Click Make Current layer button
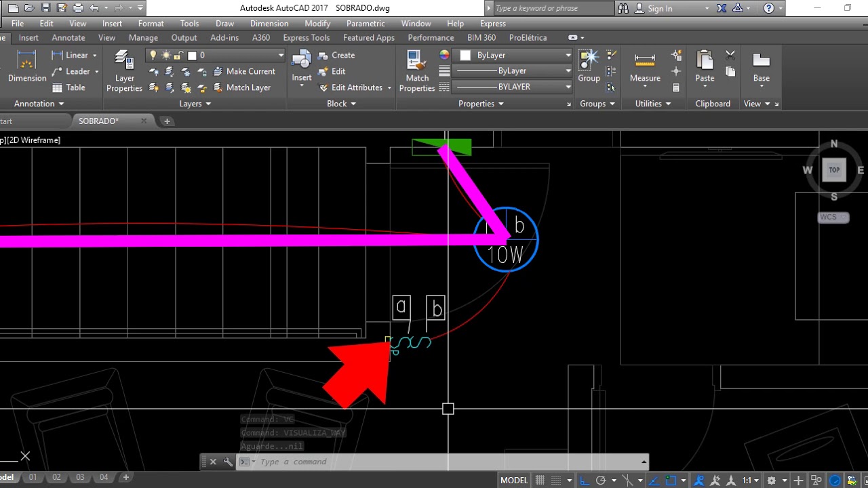 click(x=244, y=71)
